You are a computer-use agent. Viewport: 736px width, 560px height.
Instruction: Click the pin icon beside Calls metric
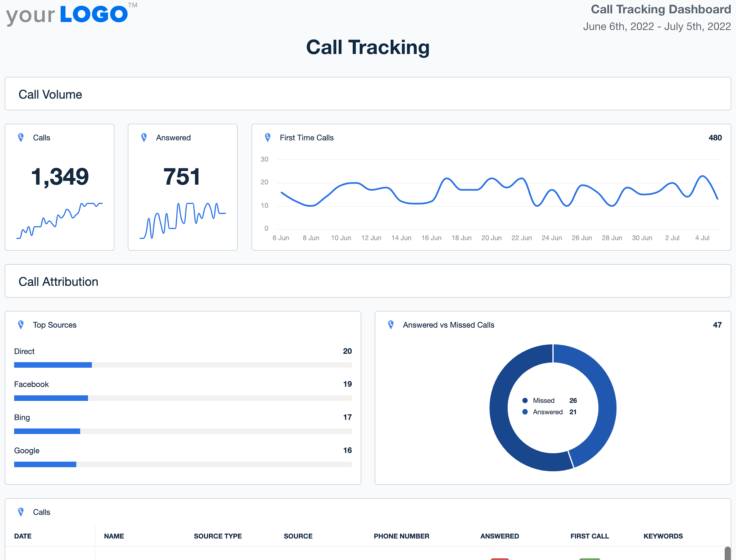(x=21, y=138)
